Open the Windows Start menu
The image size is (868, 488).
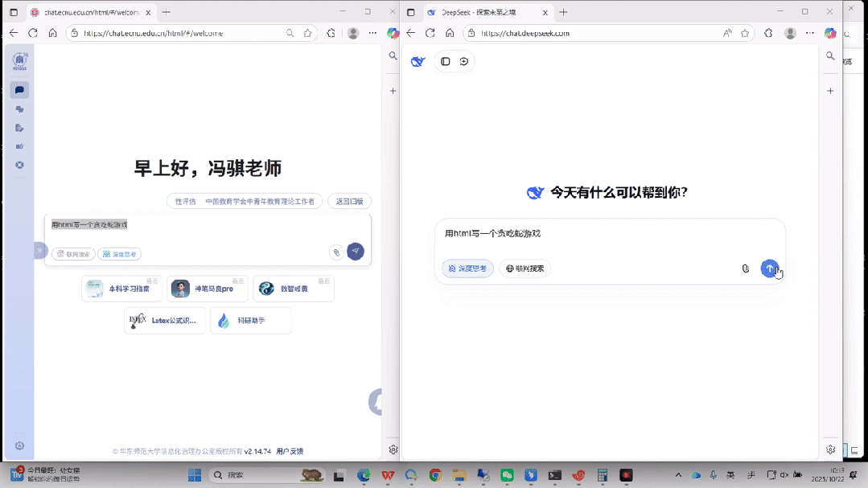pyautogui.click(x=194, y=475)
